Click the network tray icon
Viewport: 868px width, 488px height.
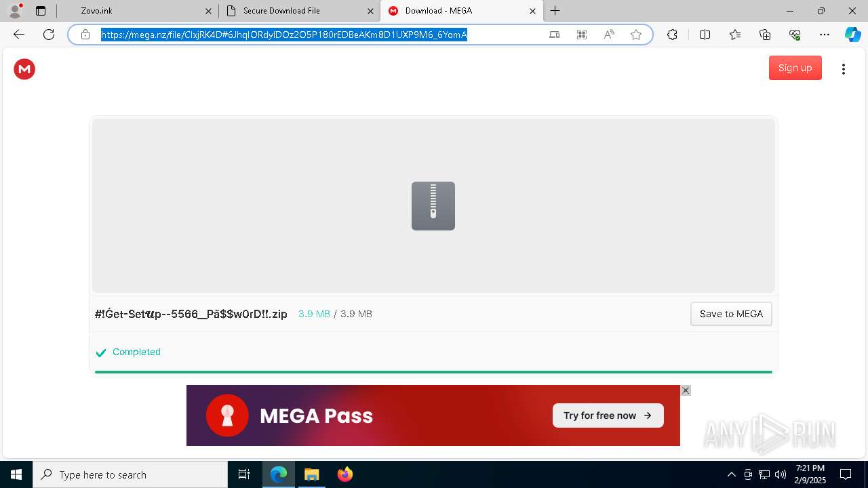coord(764,474)
